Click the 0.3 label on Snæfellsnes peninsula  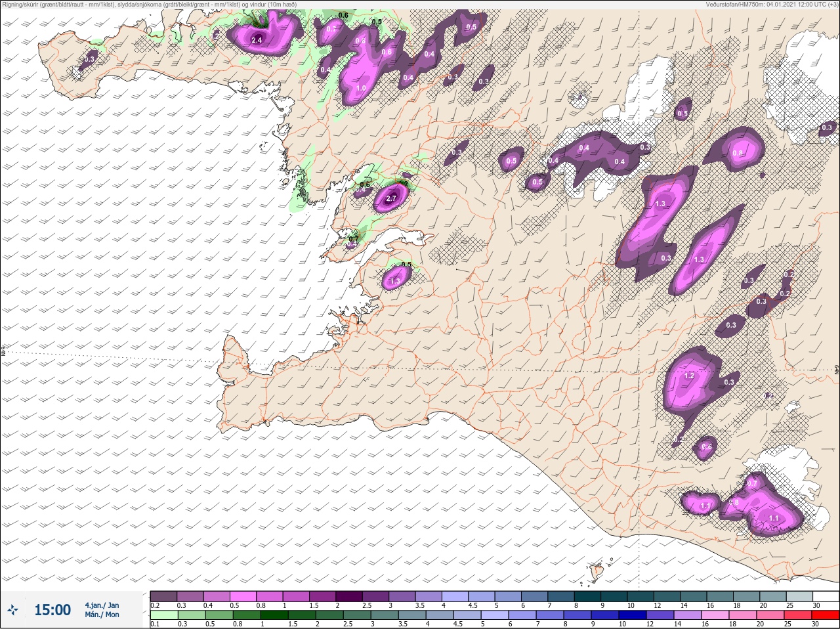pos(91,60)
